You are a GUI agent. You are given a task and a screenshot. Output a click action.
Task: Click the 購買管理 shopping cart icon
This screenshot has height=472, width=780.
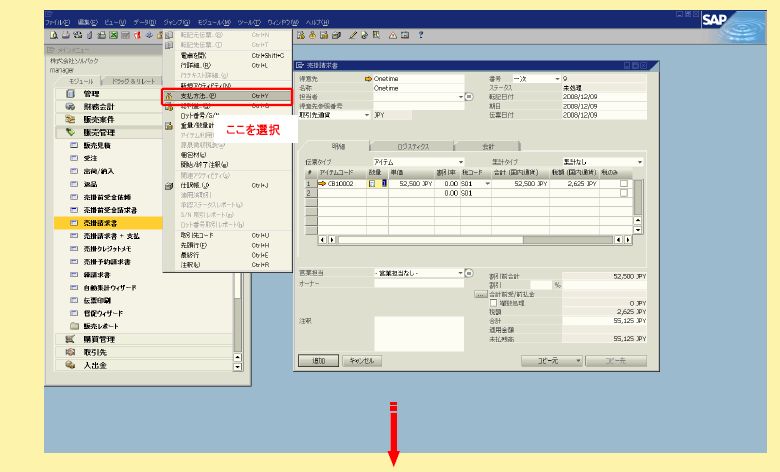click(x=71, y=339)
